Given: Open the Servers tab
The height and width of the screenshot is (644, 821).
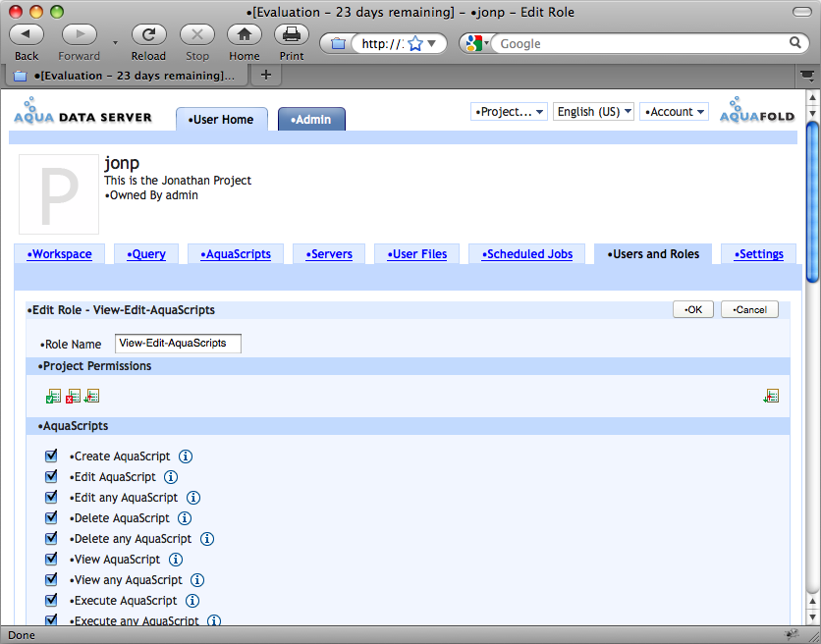Looking at the screenshot, I should pos(329,254).
